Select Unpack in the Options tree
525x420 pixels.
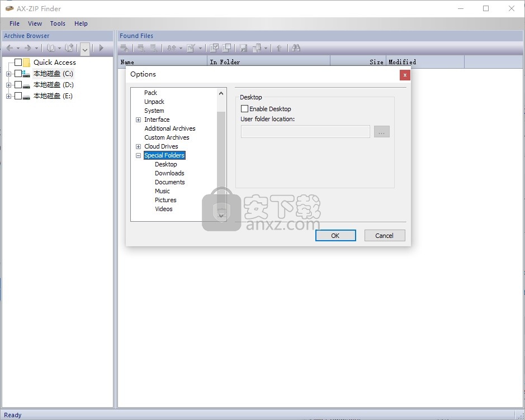click(x=154, y=102)
